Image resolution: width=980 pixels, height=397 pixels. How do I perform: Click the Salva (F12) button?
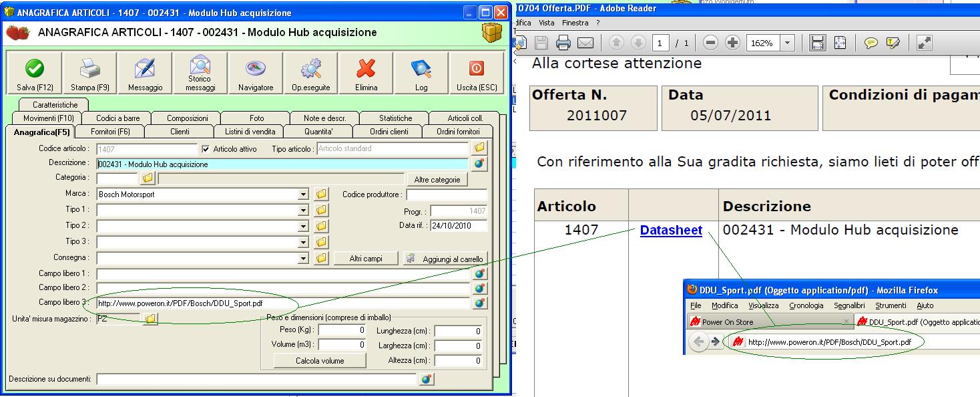point(34,74)
